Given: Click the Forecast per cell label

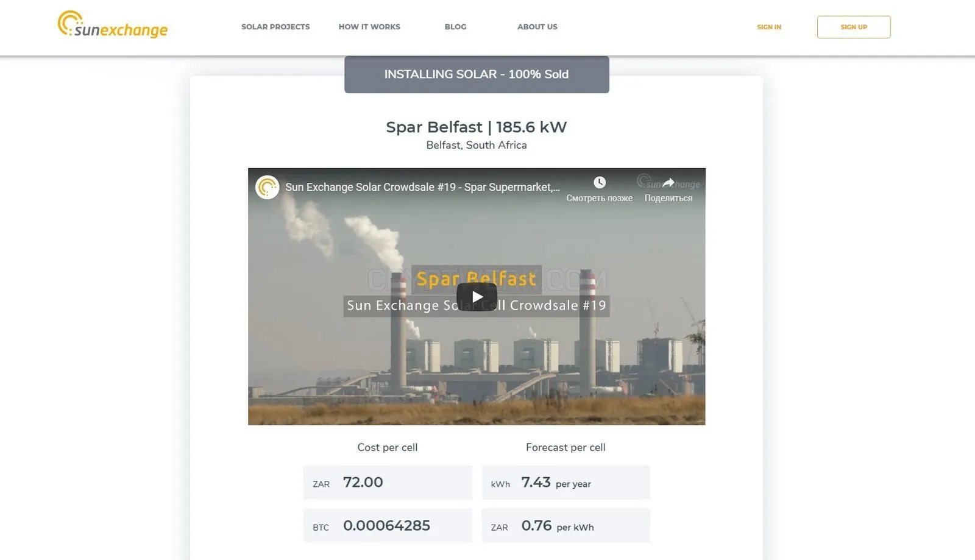Looking at the screenshot, I should [566, 447].
